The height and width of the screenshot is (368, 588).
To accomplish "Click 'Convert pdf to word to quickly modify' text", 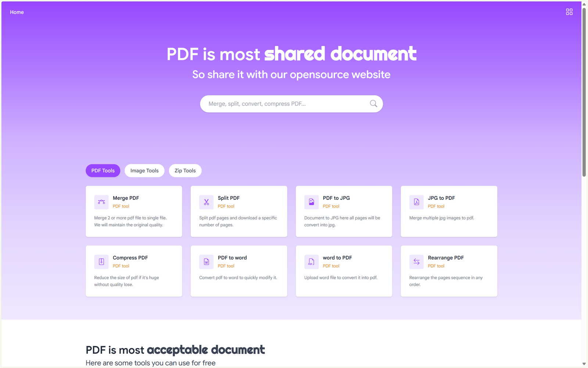I will pyautogui.click(x=238, y=277).
